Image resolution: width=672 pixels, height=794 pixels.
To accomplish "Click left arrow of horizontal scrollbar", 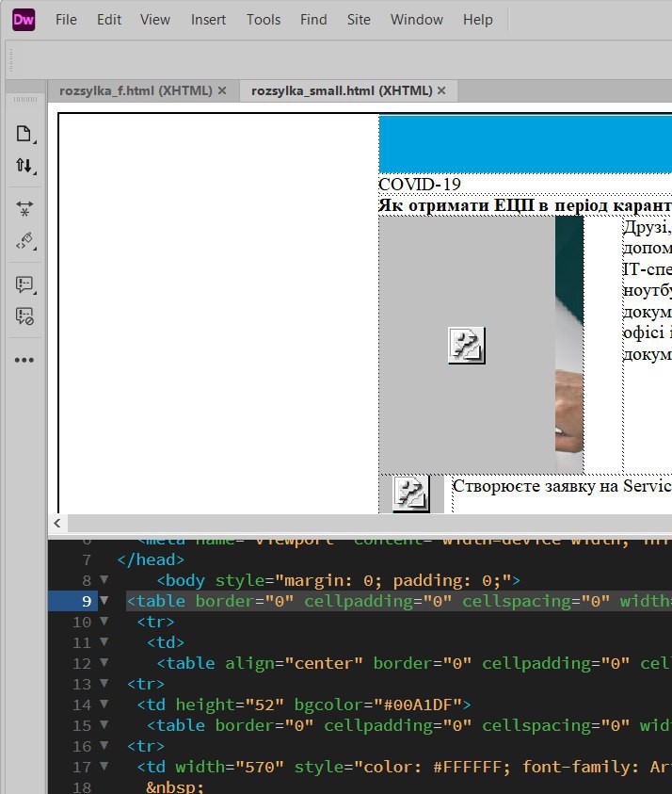I will tap(57, 523).
